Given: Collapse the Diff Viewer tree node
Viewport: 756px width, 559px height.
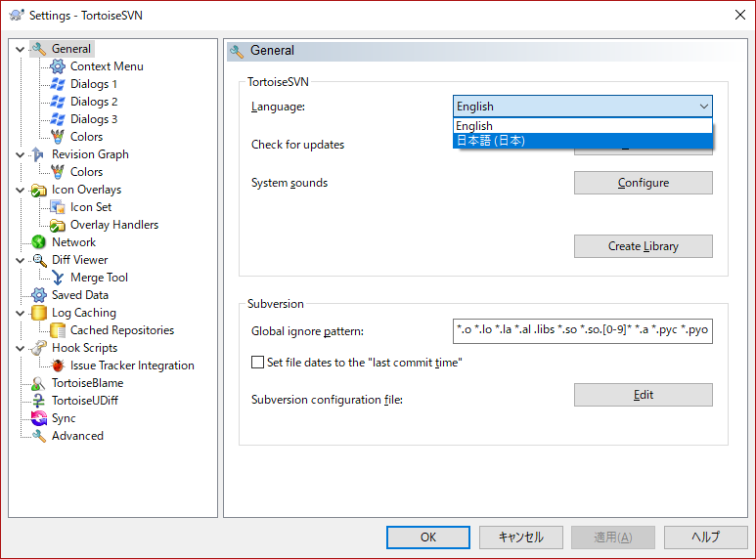Looking at the screenshot, I should pyautogui.click(x=20, y=260).
